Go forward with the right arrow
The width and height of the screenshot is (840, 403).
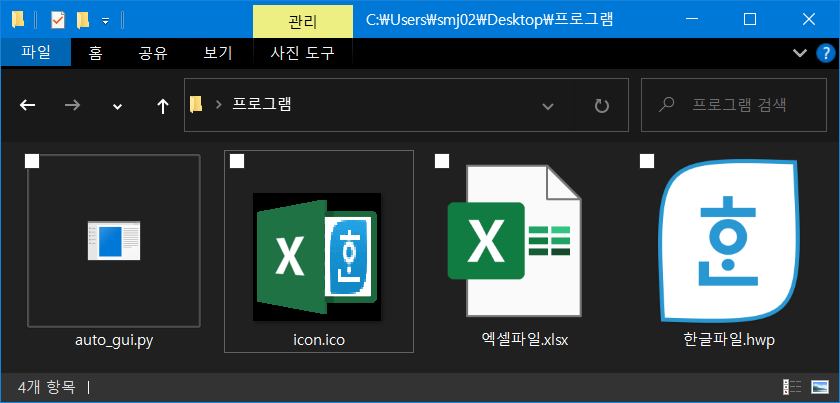[x=72, y=106]
